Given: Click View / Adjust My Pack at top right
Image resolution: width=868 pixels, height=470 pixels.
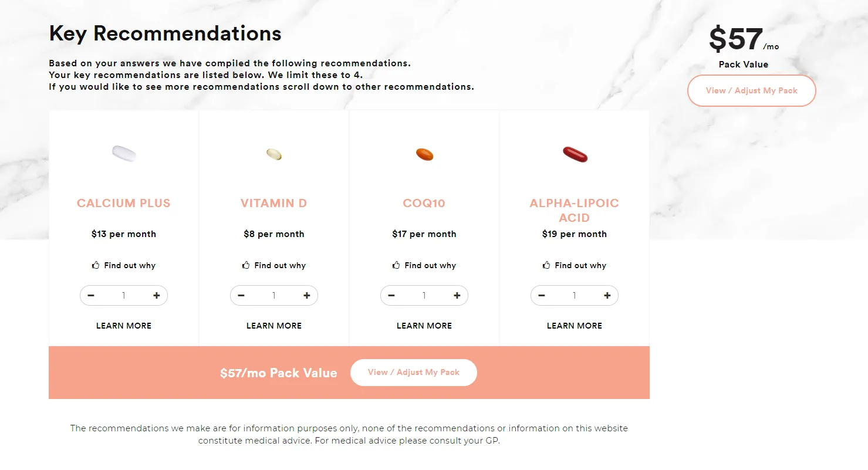Looking at the screenshot, I should tap(752, 90).
